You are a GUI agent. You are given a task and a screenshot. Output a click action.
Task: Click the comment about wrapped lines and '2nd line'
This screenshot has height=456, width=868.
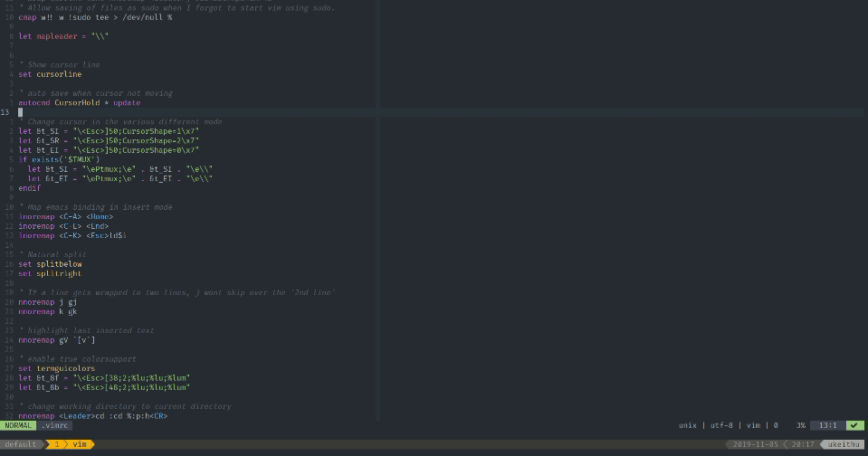(176, 292)
